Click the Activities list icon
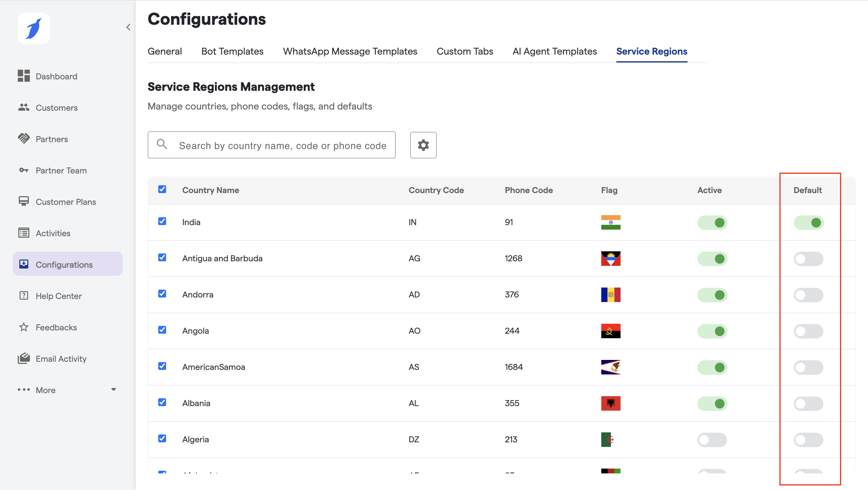 [24, 233]
